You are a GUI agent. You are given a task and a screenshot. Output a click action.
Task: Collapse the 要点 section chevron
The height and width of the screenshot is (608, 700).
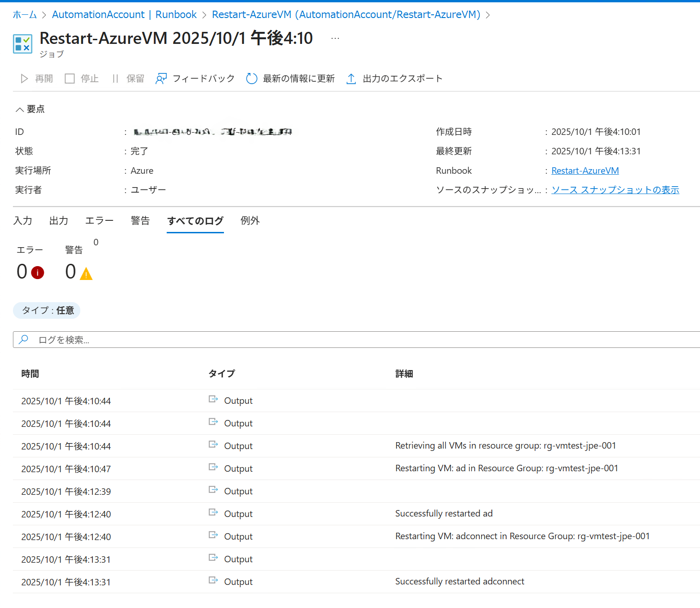pos(19,109)
